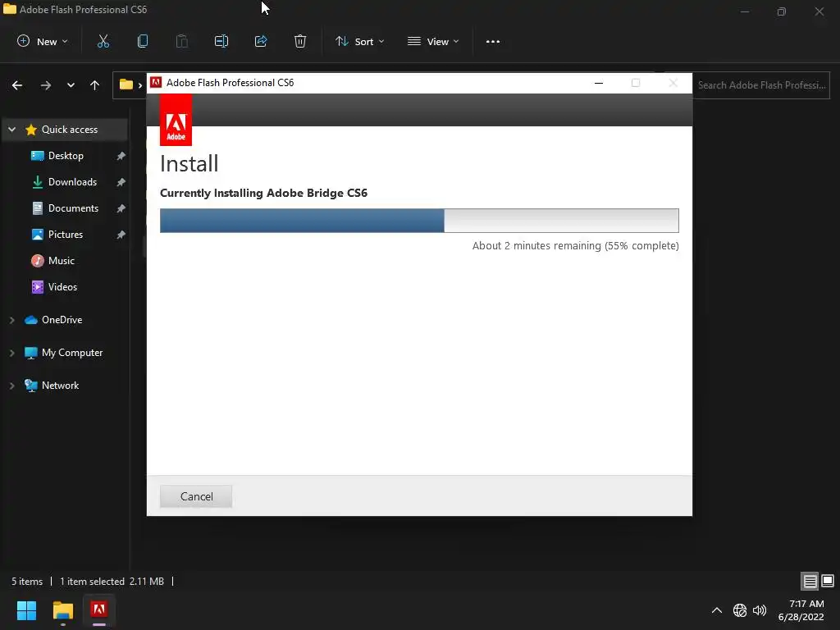Select Quick access in navigation pane
Viewport: 840px width, 630px height.
pos(69,130)
